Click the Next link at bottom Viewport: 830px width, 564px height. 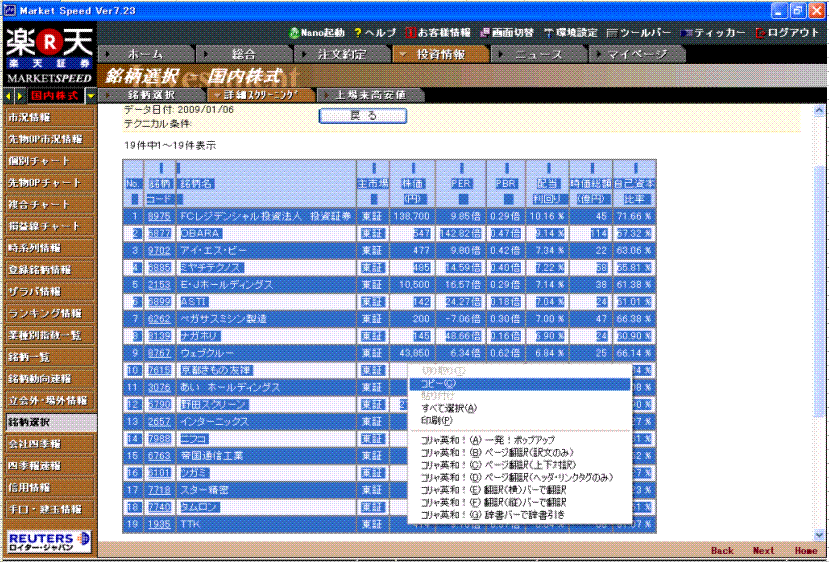764,551
